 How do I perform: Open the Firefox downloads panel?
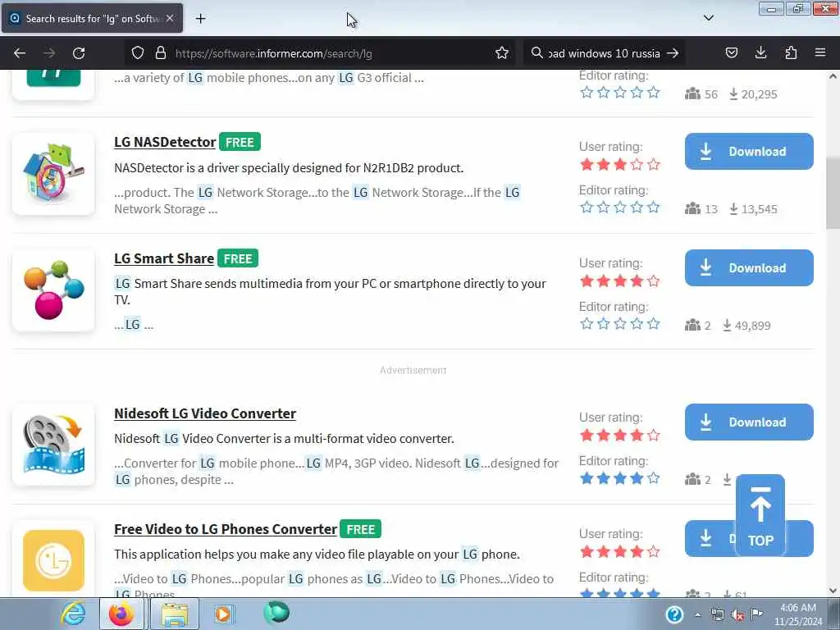[760, 52]
